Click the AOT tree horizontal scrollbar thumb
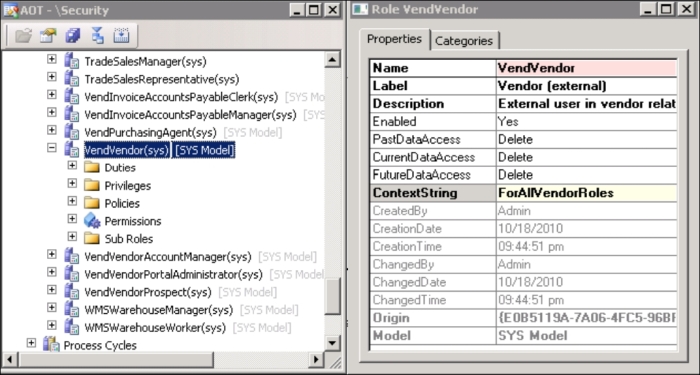 (x=116, y=359)
